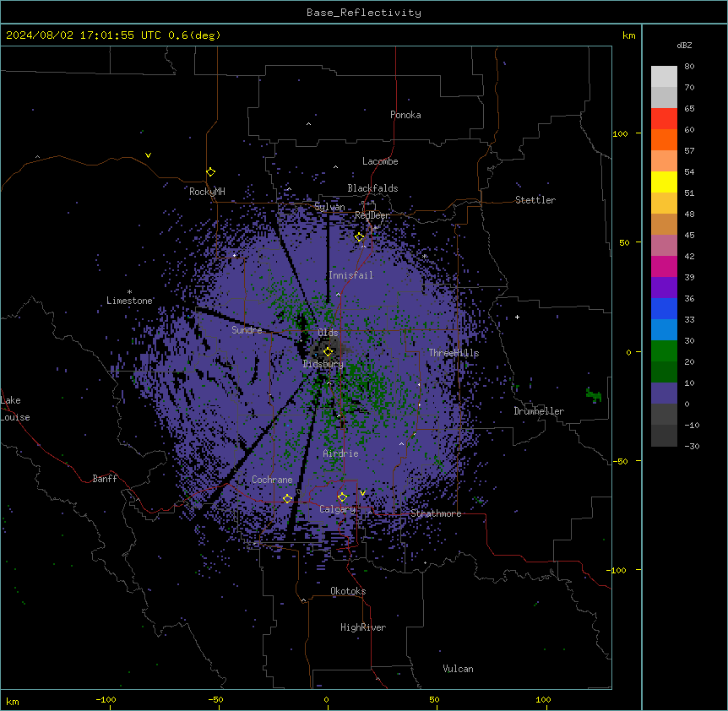728x711 pixels.
Task: Click the asterisk marker above Limestone
Action: [129, 292]
